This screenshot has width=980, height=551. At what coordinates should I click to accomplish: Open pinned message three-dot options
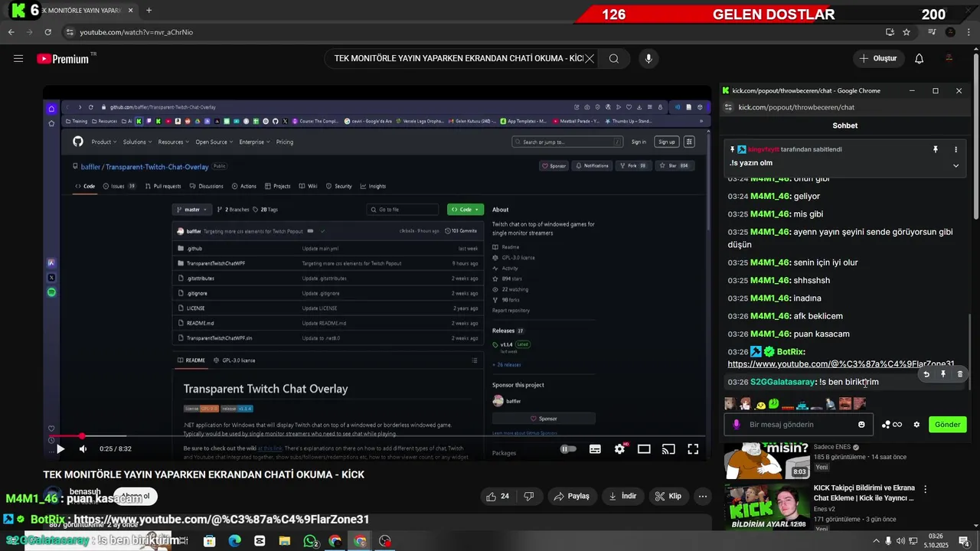pyautogui.click(x=955, y=149)
